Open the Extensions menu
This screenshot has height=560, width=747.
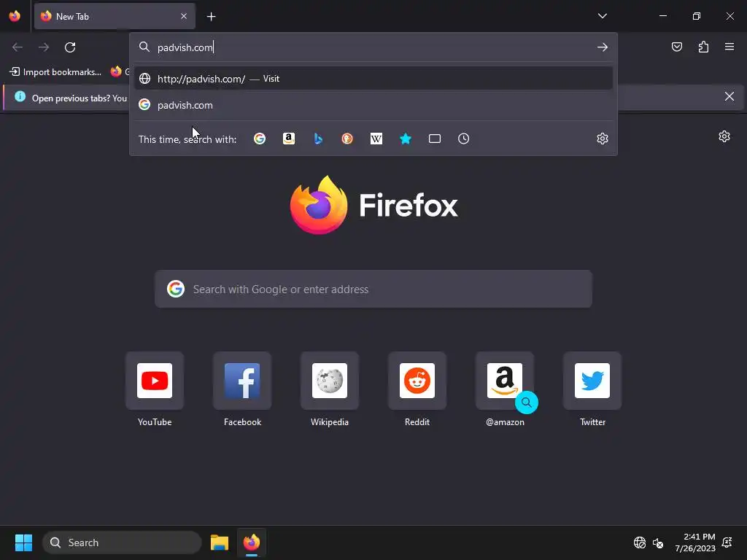703,47
